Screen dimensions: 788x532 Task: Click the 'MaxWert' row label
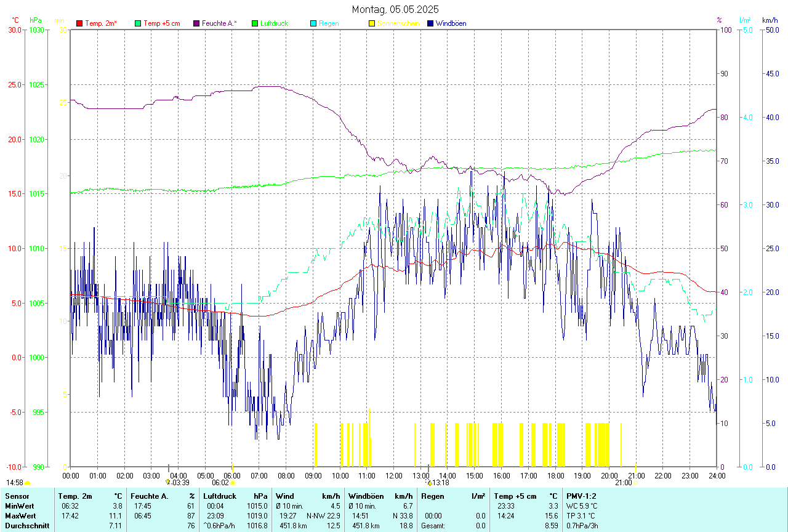point(20,515)
